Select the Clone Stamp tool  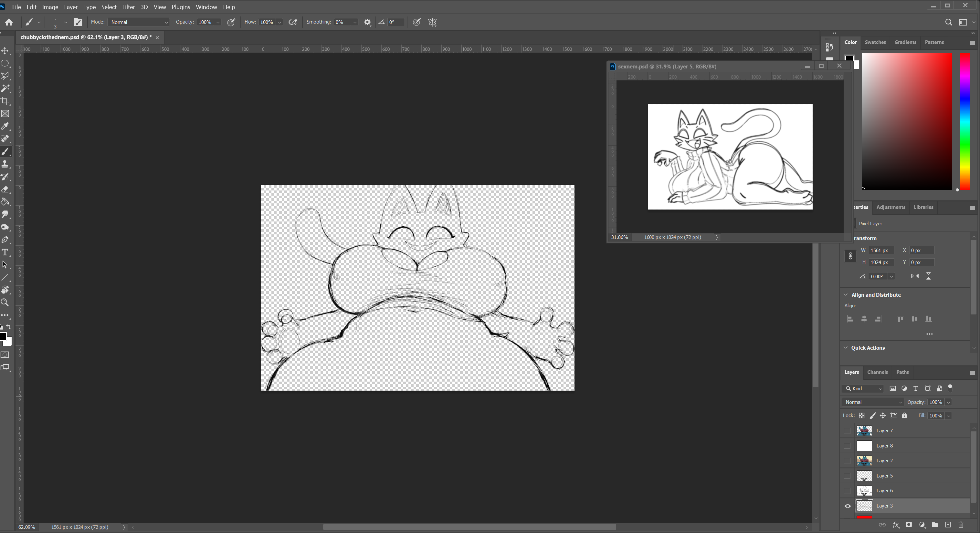[x=5, y=164]
